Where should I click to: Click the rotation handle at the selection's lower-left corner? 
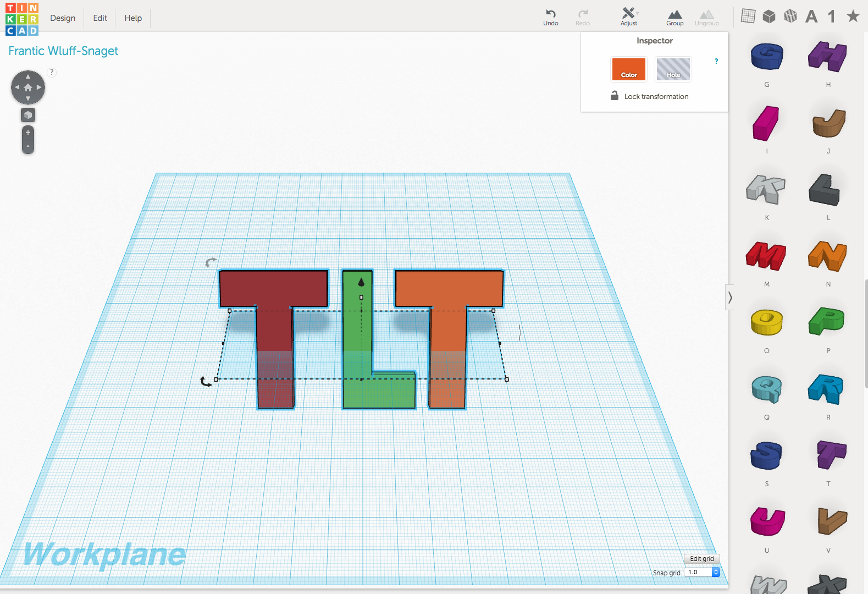[206, 382]
